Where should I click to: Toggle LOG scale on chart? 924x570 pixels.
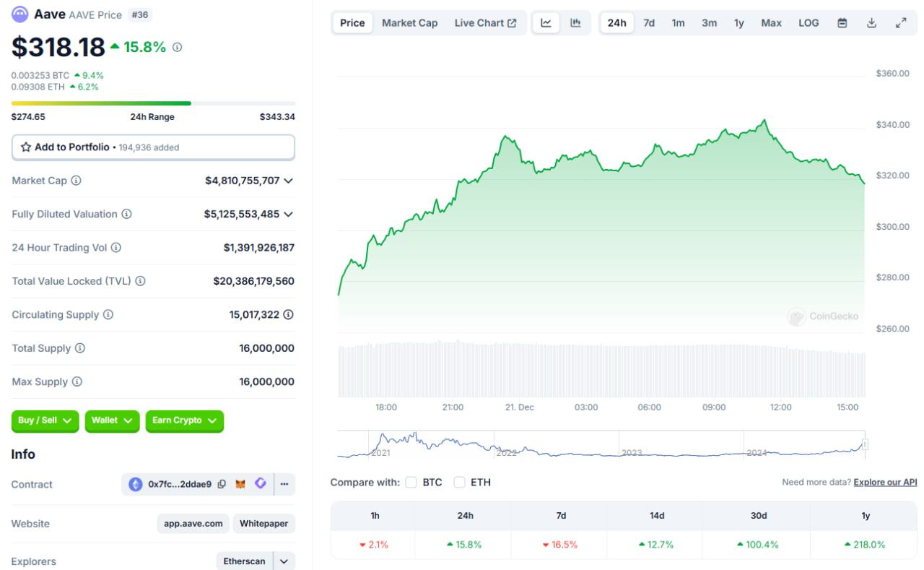click(x=808, y=23)
